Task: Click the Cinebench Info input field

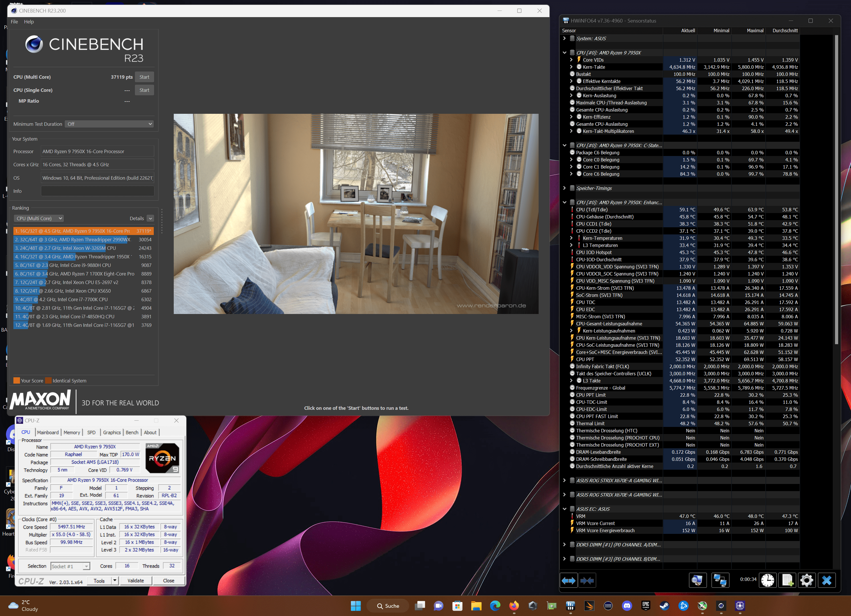Action: 97,191
